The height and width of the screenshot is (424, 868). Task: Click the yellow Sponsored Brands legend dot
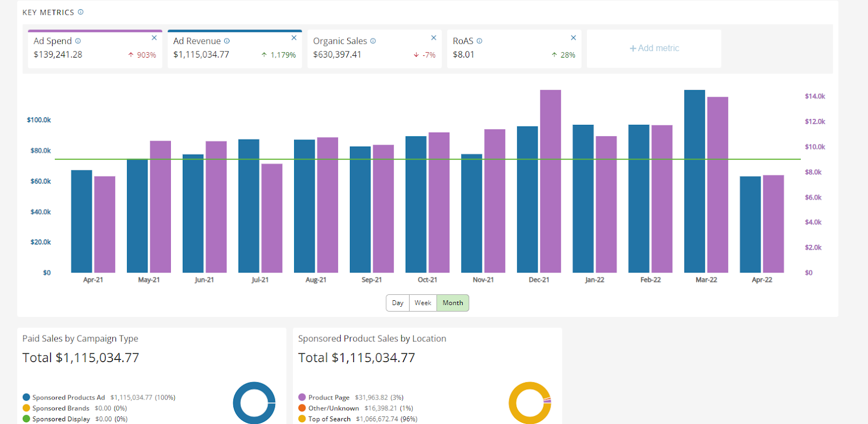27,408
